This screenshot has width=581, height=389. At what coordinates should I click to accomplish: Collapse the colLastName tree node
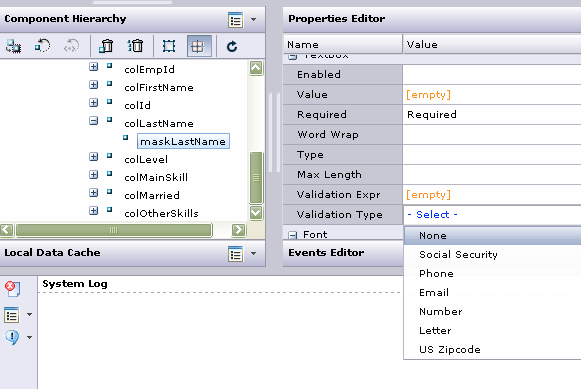click(x=93, y=121)
